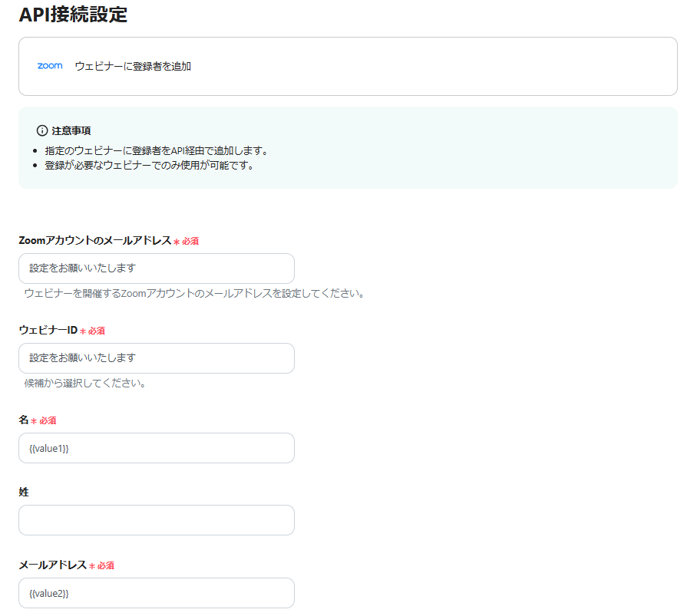The width and height of the screenshot is (697, 616).
Task: Focus the Zoomアカウントのメールアドレス input field
Action: pos(156,268)
